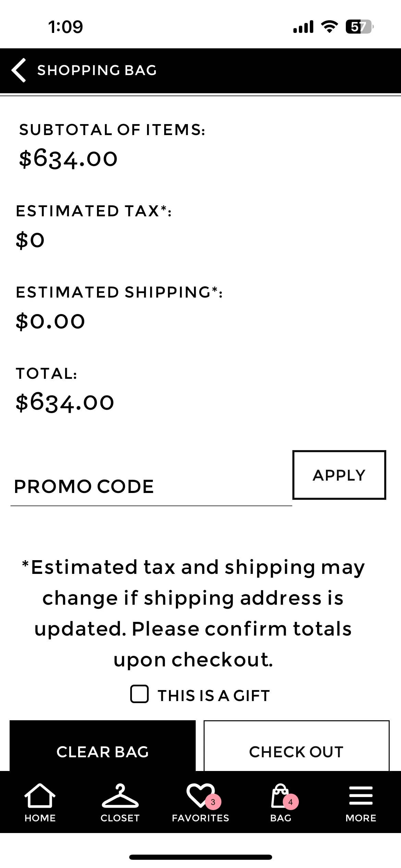Tap the THIS IS A GIFT label

(214, 696)
